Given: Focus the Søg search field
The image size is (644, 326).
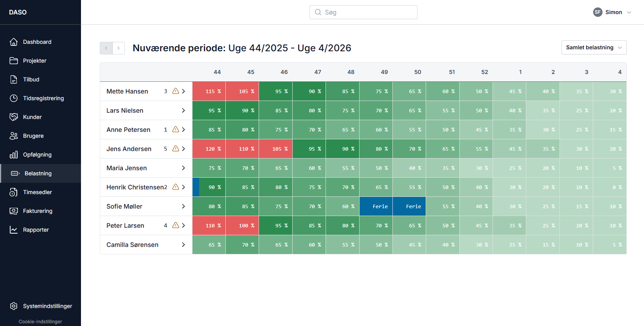Looking at the screenshot, I should (368, 12).
